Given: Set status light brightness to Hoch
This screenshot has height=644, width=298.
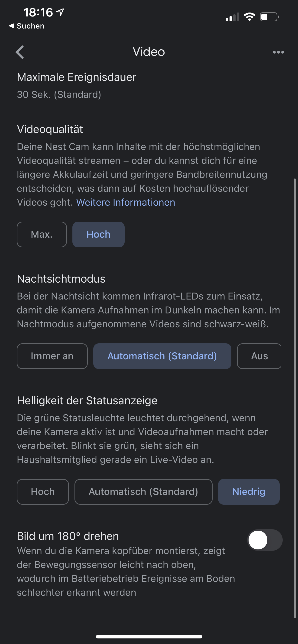Looking at the screenshot, I should [43, 491].
